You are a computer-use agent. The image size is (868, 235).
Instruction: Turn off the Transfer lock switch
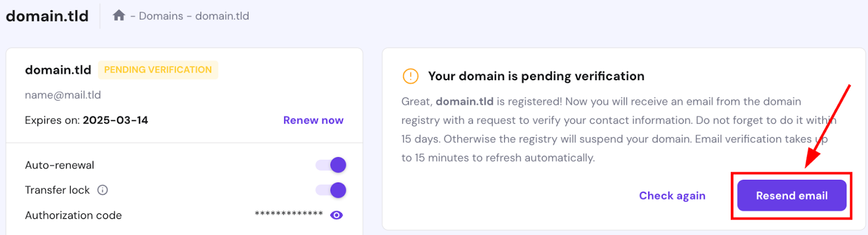click(x=331, y=190)
